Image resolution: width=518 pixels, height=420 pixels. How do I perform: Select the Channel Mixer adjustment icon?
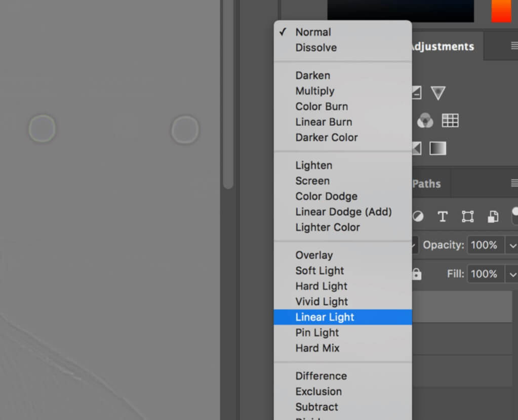click(425, 120)
